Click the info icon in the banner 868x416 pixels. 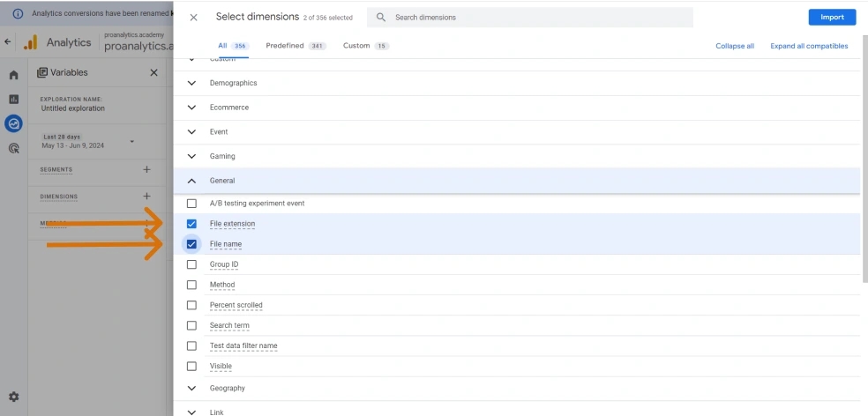point(18,13)
